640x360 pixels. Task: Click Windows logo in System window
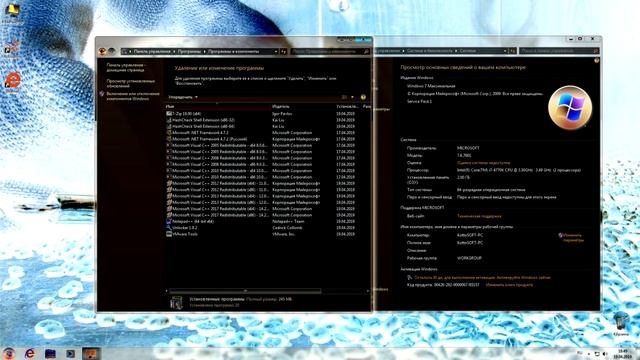pyautogui.click(x=570, y=107)
